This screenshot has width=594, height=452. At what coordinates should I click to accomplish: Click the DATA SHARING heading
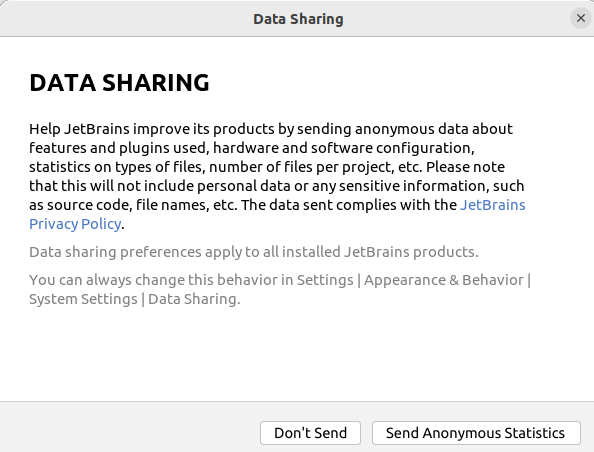pos(119,83)
